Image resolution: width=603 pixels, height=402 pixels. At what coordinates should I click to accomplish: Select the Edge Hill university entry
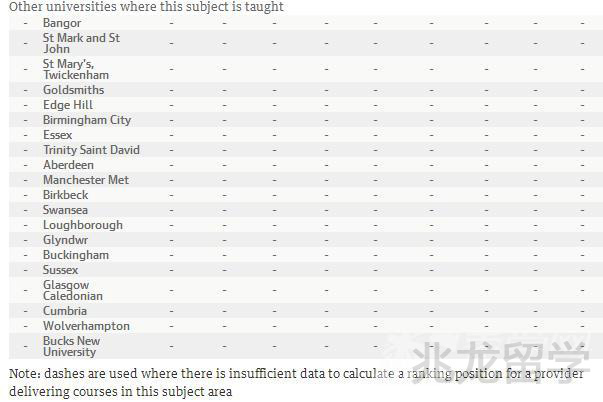coord(68,105)
